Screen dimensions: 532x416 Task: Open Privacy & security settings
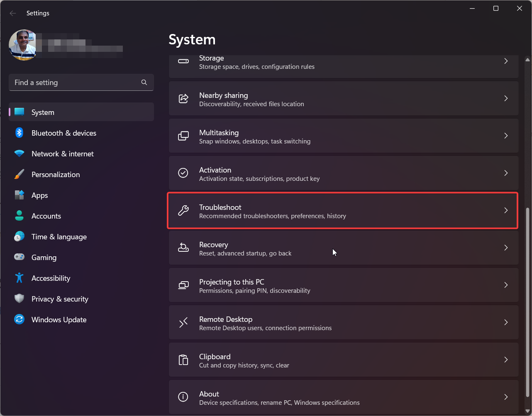[x=81, y=299]
